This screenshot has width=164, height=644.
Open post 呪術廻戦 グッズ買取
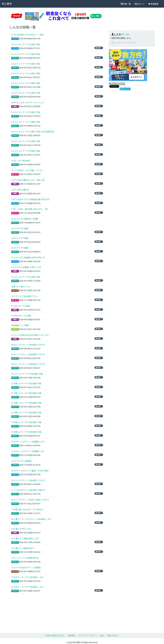tap(20, 325)
